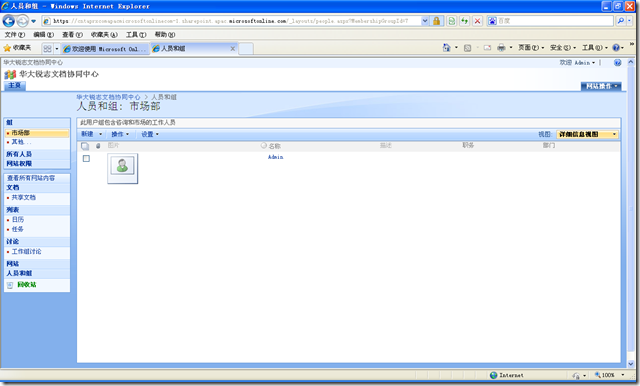Close the 人员和组 tab
This screenshot has width=640, height=386.
(233, 49)
